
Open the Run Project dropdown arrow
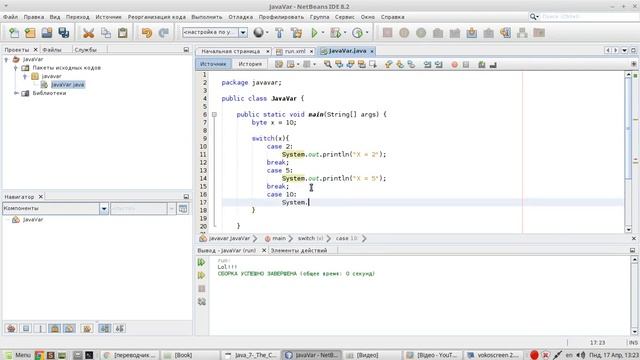tap(323, 33)
